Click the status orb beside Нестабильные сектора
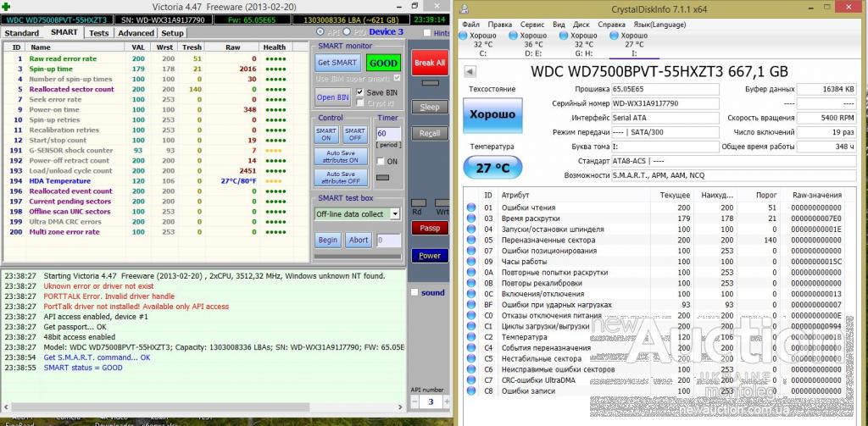The width and height of the screenshot is (868, 426). 471,358
